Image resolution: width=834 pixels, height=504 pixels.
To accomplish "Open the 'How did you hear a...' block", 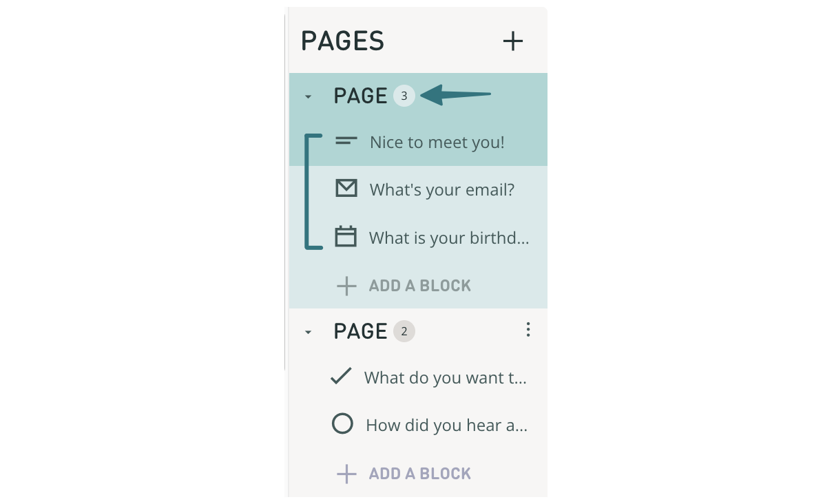I will pyautogui.click(x=446, y=426).
